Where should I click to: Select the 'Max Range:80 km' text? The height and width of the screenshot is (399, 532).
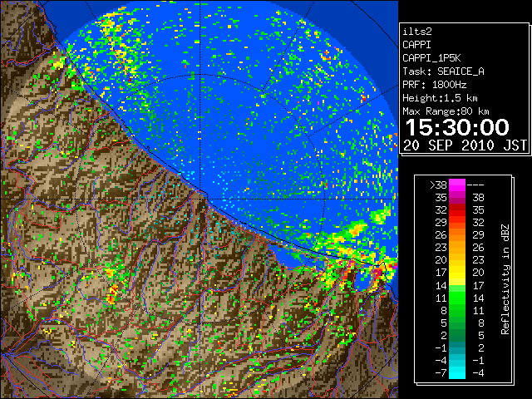[446, 111]
